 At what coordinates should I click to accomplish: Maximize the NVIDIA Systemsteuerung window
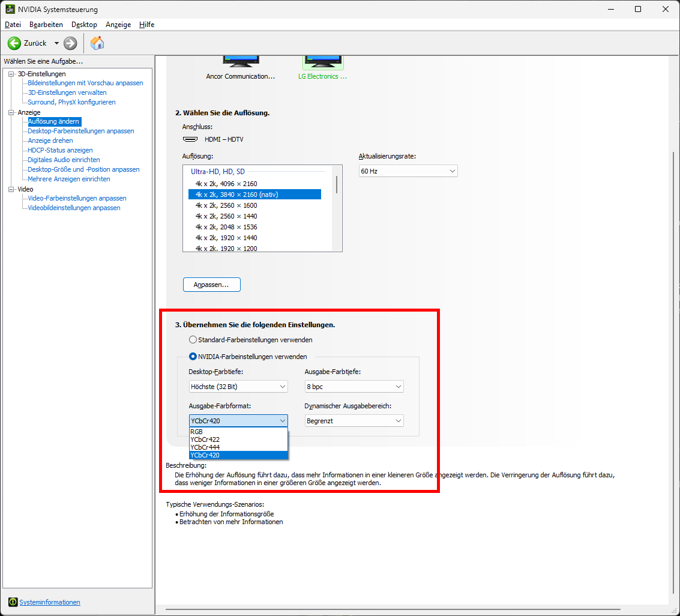(638, 9)
